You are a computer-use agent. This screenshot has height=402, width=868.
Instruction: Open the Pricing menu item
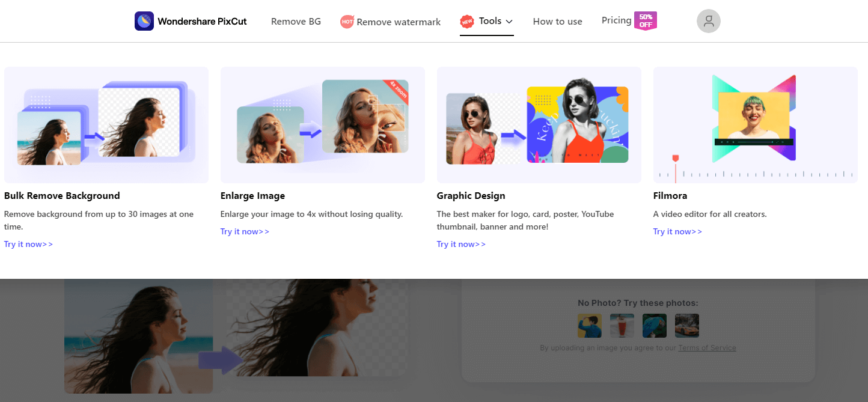pos(616,20)
